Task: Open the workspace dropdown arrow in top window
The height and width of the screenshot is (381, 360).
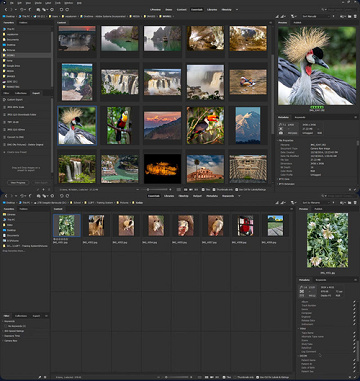Action: pyautogui.click(x=237, y=10)
